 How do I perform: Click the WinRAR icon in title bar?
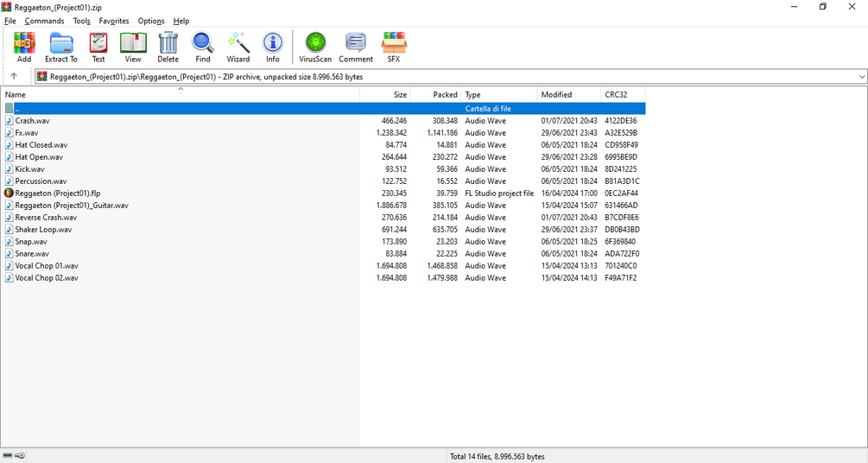click(x=7, y=7)
